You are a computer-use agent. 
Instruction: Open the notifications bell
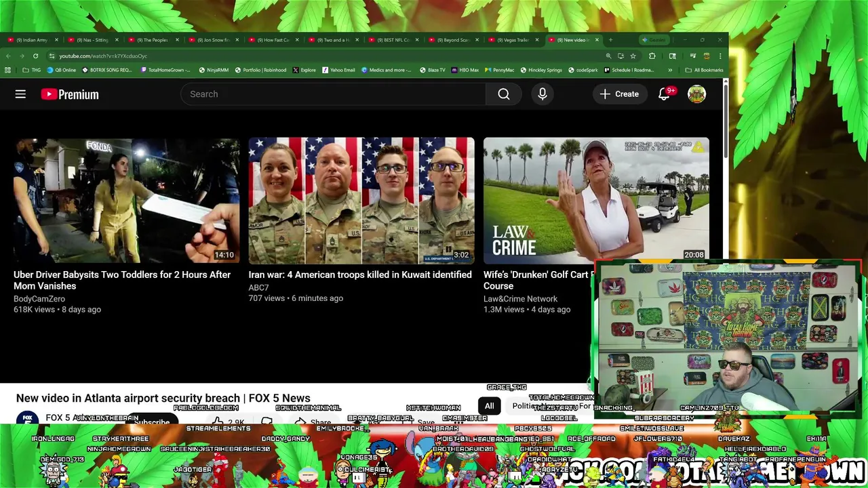[664, 94]
